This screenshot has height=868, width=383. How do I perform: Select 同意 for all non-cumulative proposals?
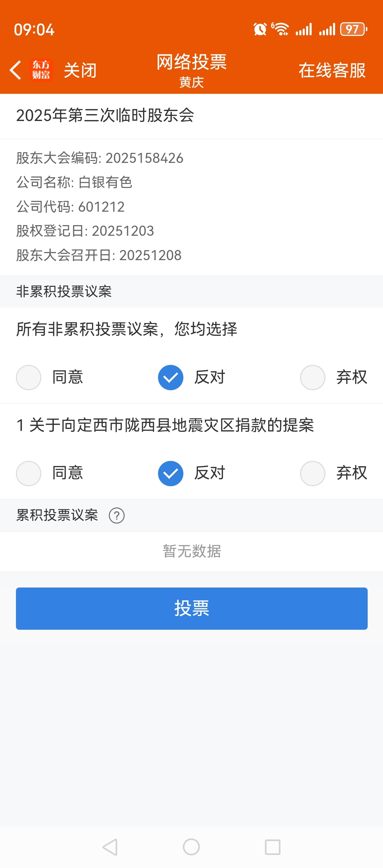tap(29, 377)
